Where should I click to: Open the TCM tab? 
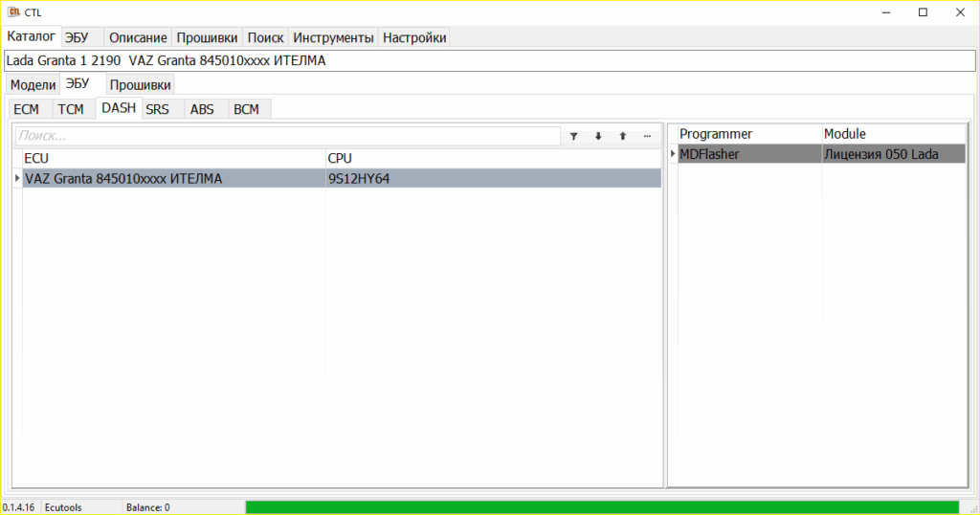pyautogui.click(x=71, y=109)
